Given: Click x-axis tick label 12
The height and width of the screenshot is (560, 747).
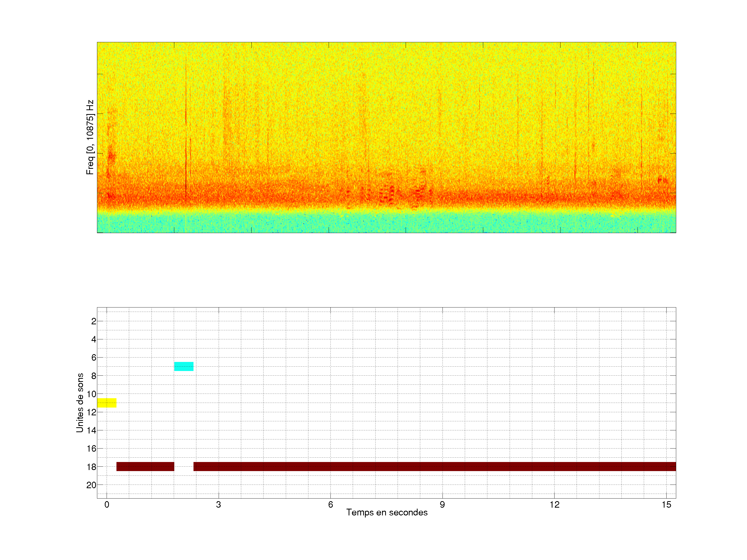Looking at the screenshot, I should [554, 505].
